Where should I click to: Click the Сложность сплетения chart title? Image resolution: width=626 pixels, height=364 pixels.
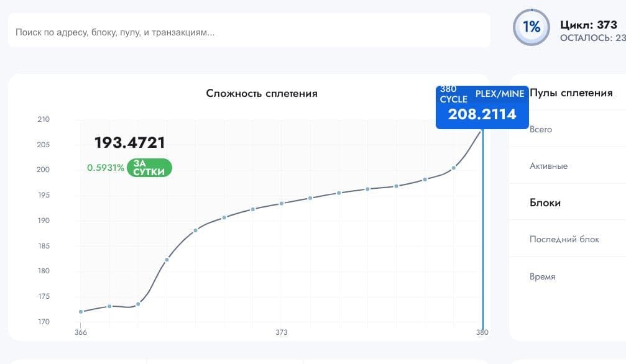click(x=262, y=94)
